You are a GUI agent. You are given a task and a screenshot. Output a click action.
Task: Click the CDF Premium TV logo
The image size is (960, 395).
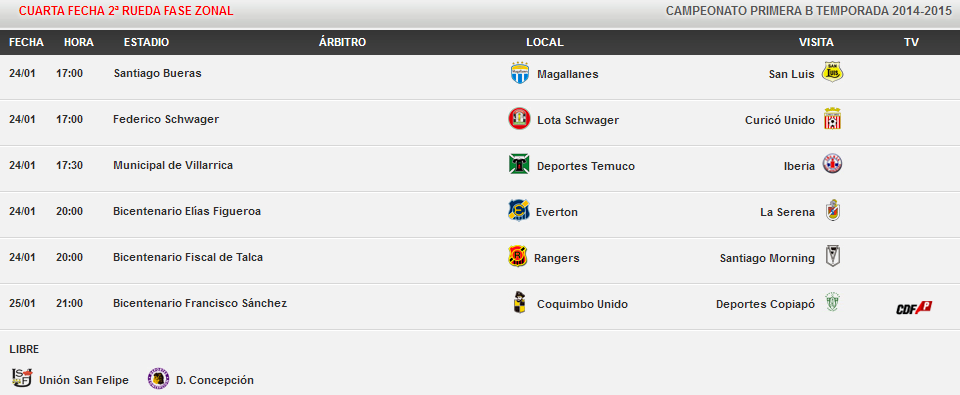coord(913,308)
